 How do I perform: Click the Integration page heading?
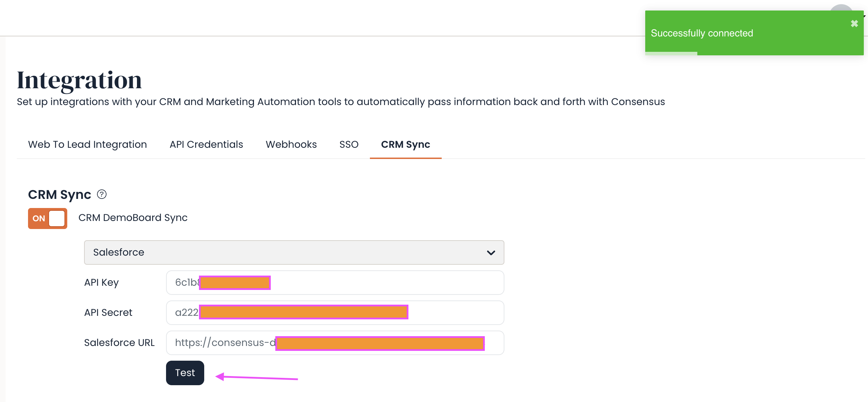pyautogui.click(x=79, y=80)
